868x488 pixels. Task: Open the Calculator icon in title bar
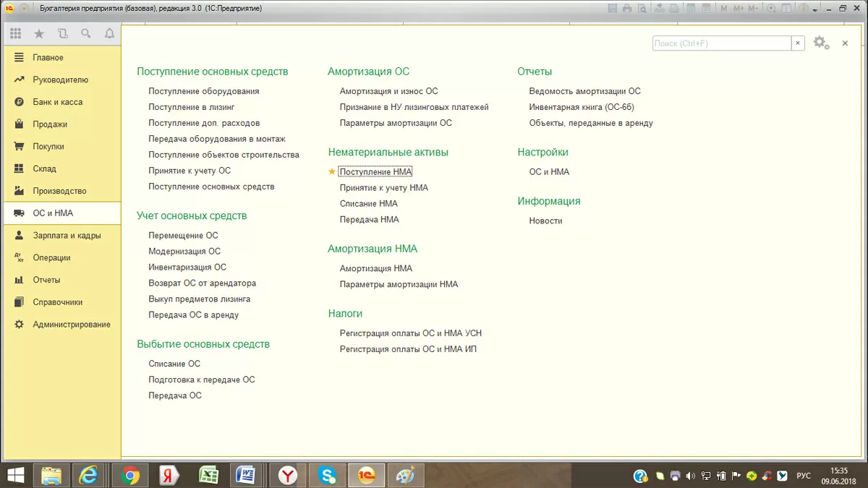(691, 9)
